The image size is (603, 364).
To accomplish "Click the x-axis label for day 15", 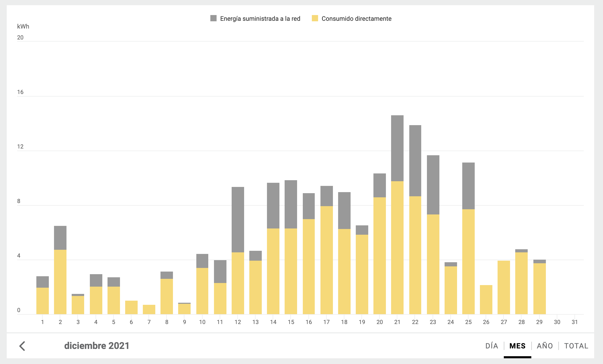I will tap(291, 322).
